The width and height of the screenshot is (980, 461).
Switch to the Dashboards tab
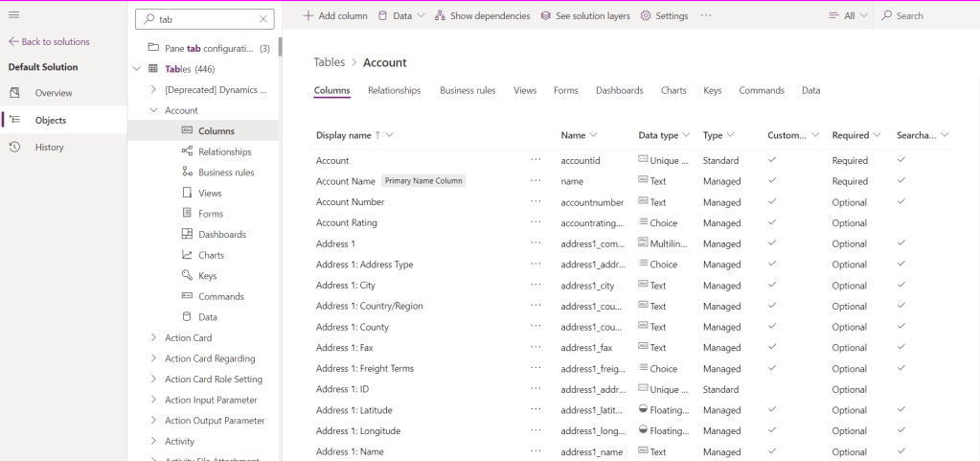[x=619, y=90]
